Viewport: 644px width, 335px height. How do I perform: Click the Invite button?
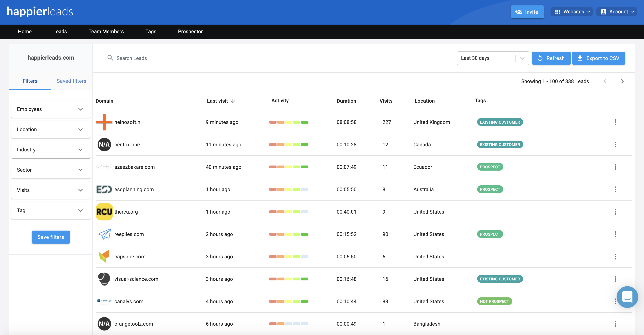click(527, 12)
